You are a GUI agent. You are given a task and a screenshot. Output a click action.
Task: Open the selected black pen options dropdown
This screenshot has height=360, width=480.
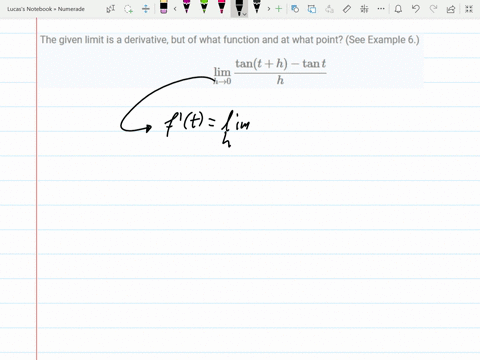click(245, 14)
